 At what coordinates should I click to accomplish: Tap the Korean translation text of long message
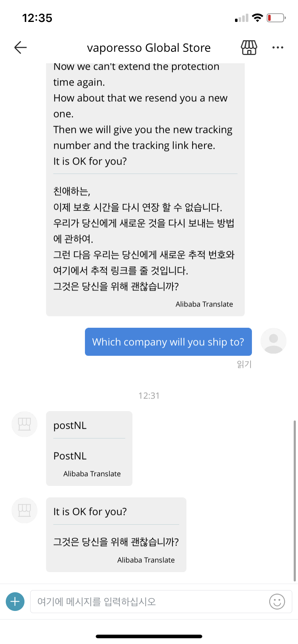[143, 239]
